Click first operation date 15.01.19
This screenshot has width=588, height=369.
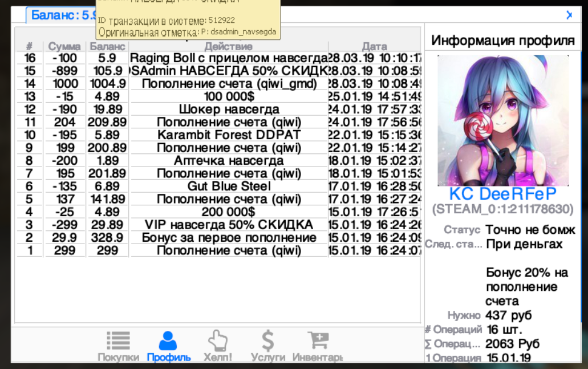(x=509, y=358)
